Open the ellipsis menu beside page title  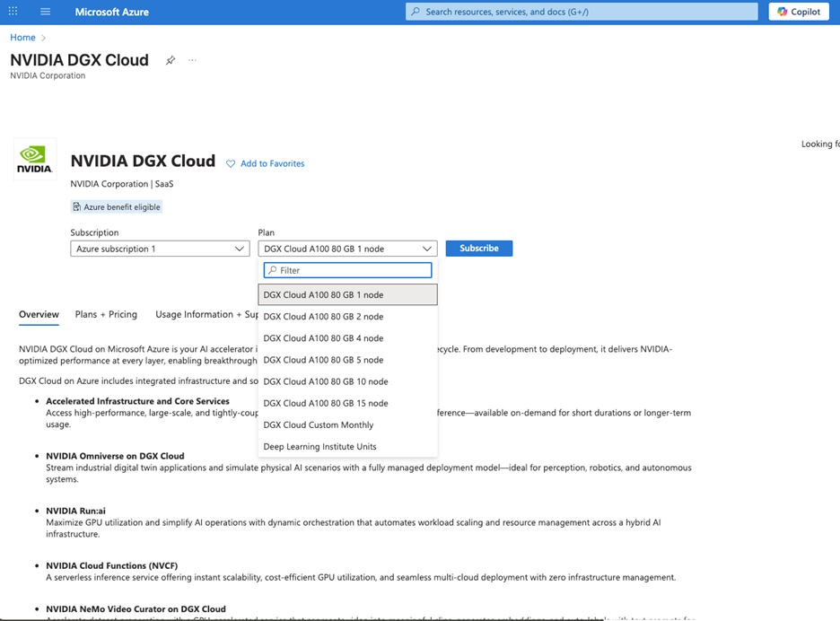(192, 60)
